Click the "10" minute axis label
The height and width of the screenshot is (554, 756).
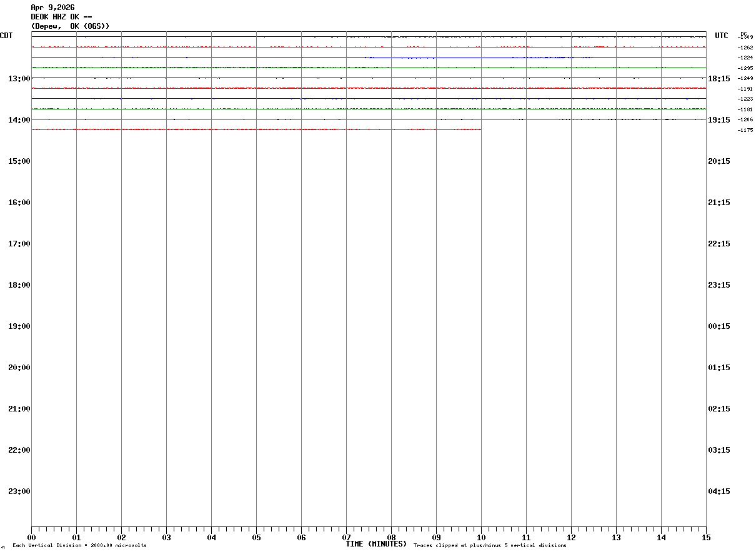(x=481, y=537)
